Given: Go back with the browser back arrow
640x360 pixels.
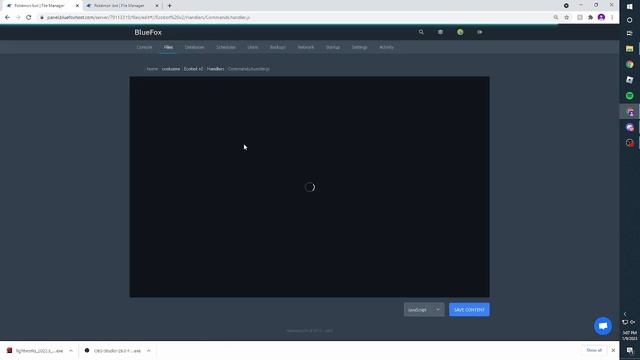Looking at the screenshot, I should click(x=7, y=18).
